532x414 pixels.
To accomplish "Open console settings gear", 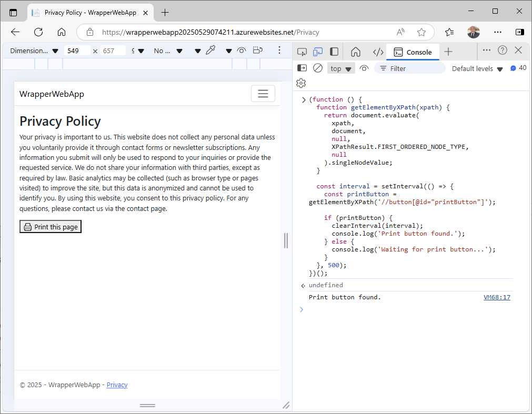I will (301, 83).
